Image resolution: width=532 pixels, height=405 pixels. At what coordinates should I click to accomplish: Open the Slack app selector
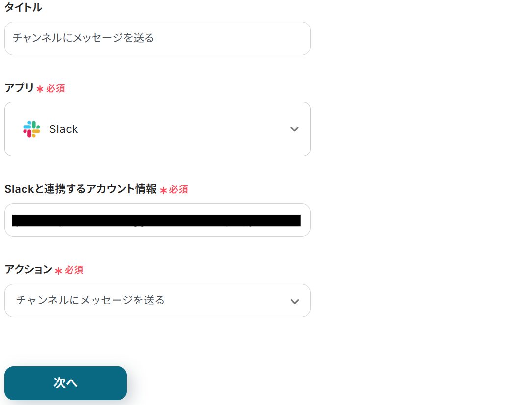(x=157, y=129)
